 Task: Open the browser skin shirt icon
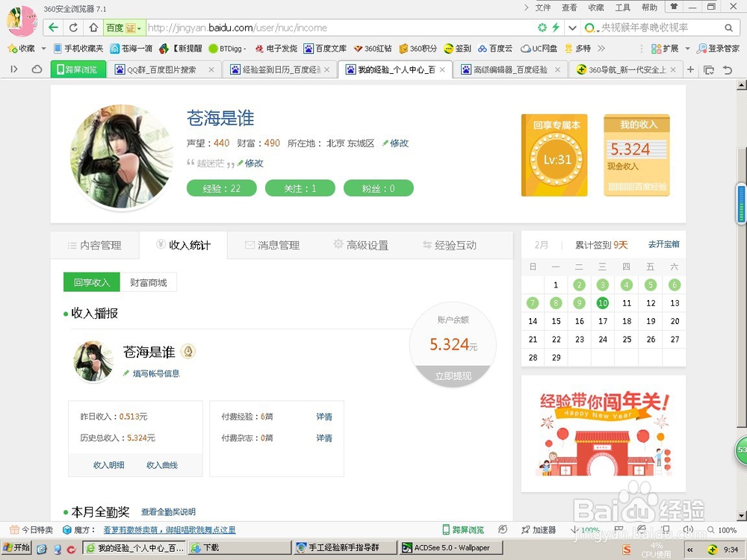(x=674, y=7)
